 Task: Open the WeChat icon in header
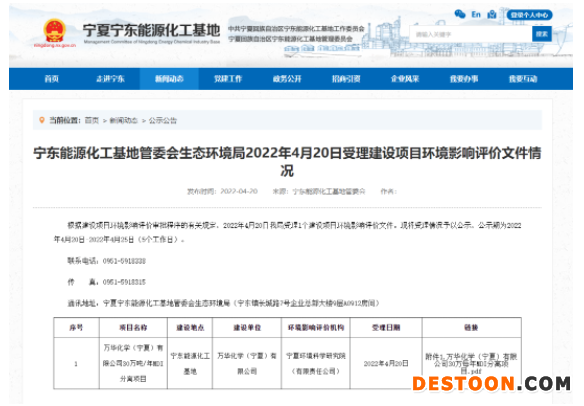tap(460, 15)
